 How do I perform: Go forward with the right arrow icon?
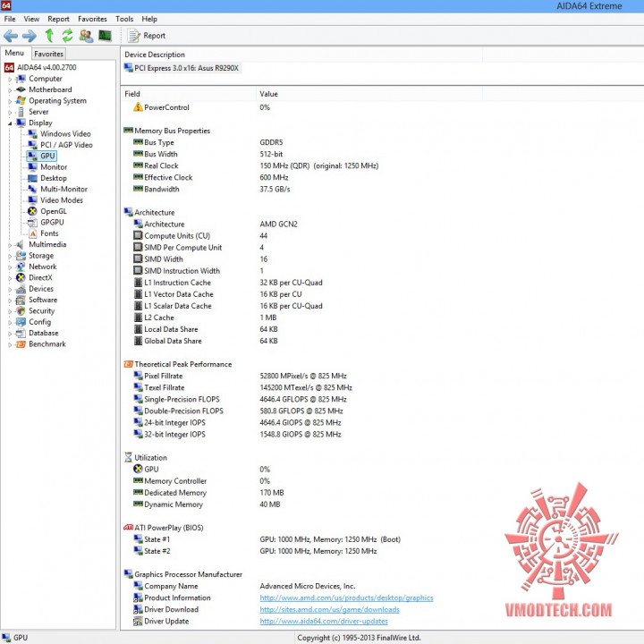30,36
